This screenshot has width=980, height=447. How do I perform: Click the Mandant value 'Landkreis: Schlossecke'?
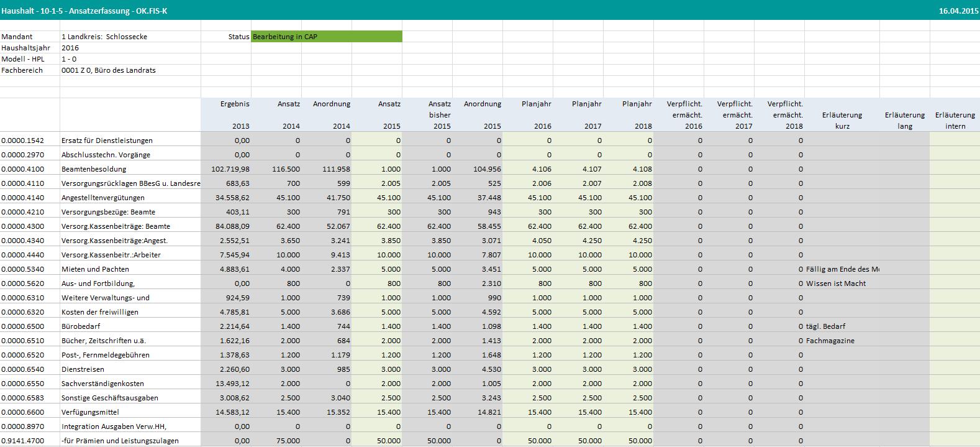pyautogui.click(x=107, y=37)
